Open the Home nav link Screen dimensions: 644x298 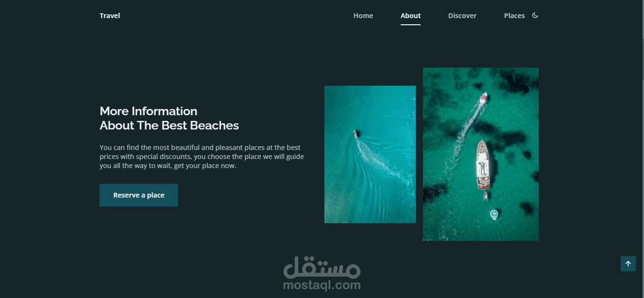point(363,16)
